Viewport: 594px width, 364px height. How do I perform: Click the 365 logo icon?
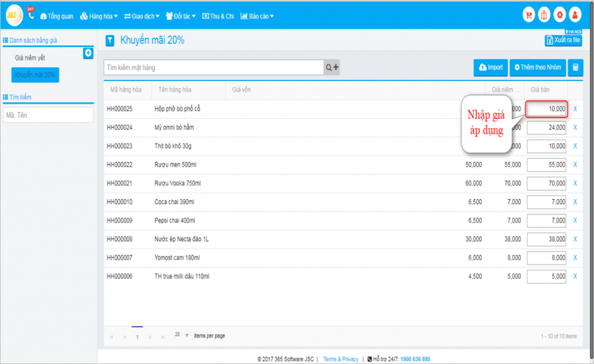14,15
